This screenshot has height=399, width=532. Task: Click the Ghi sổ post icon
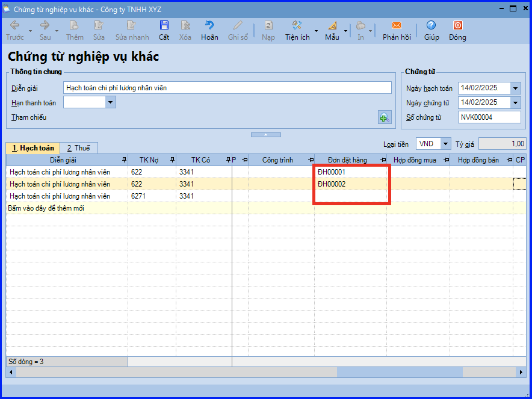tap(238, 25)
